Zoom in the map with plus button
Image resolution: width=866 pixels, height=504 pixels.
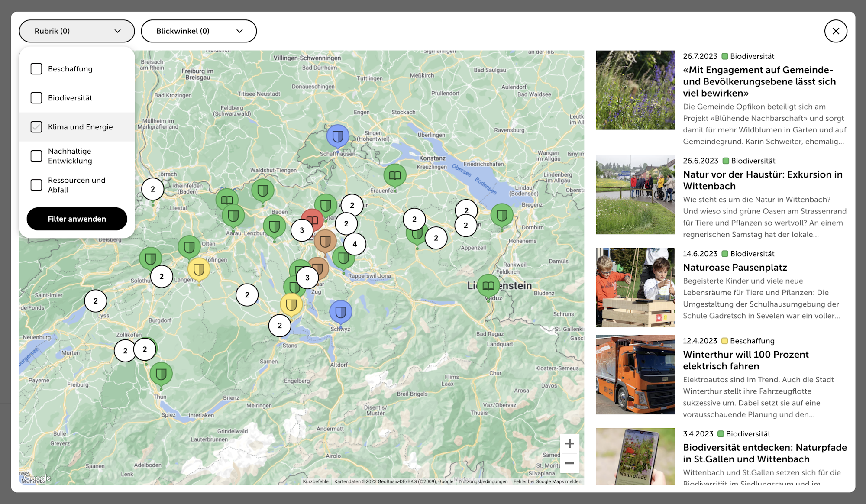point(569,443)
